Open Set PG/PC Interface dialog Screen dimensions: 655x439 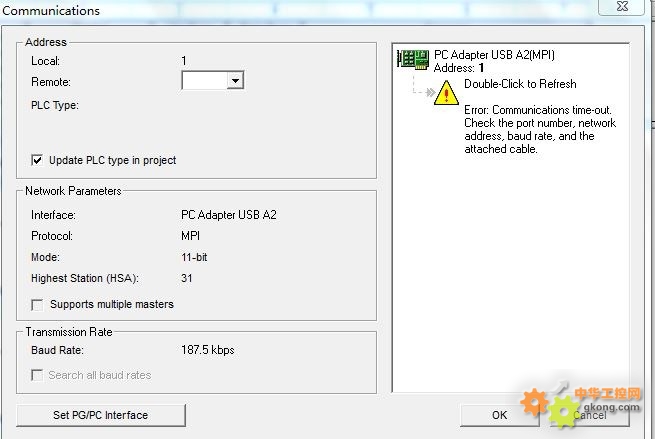[101, 415]
